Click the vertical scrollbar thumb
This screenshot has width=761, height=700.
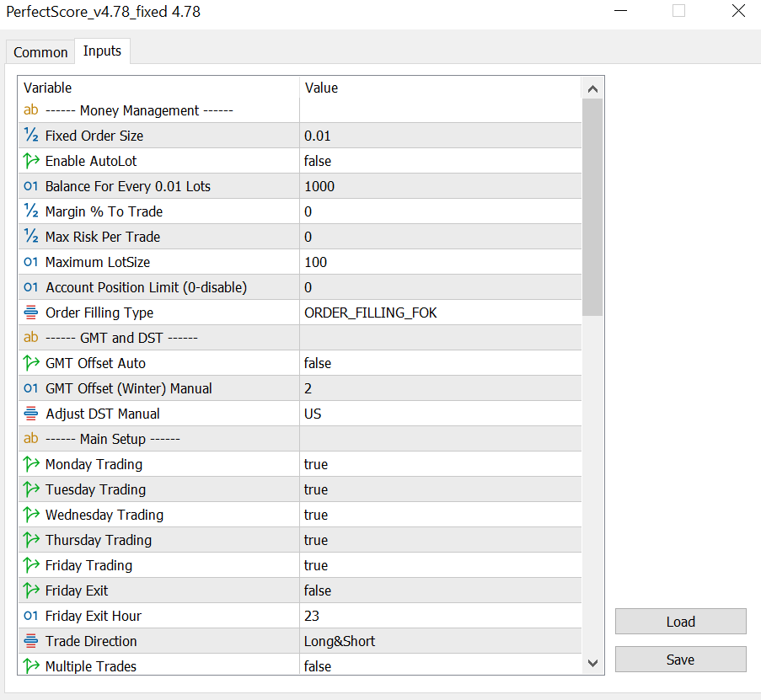click(592, 206)
